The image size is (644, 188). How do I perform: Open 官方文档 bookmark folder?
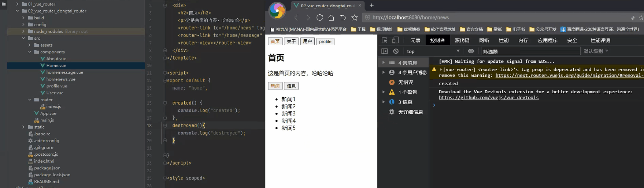click(471, 29)
